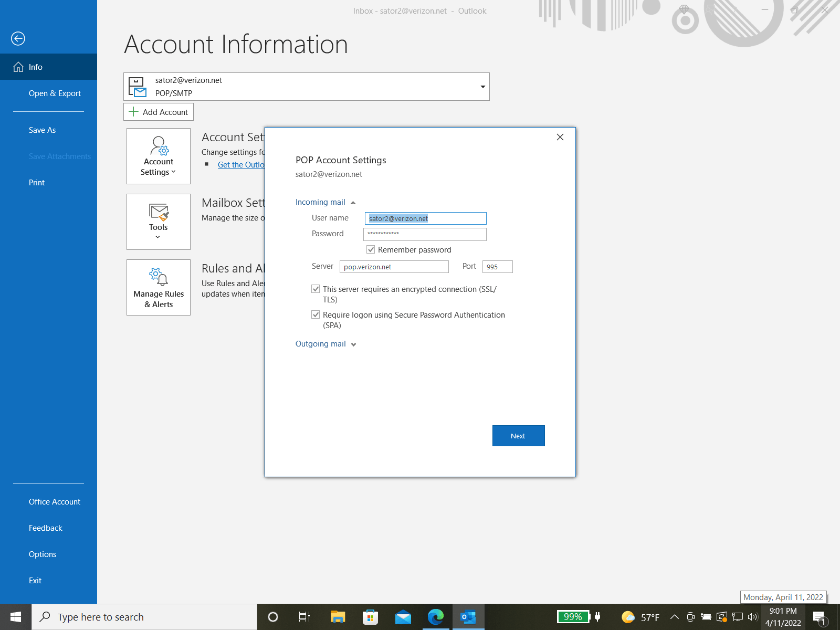Click the Port field 995
This screenshot has width=840, height=630.
[498, 267]
